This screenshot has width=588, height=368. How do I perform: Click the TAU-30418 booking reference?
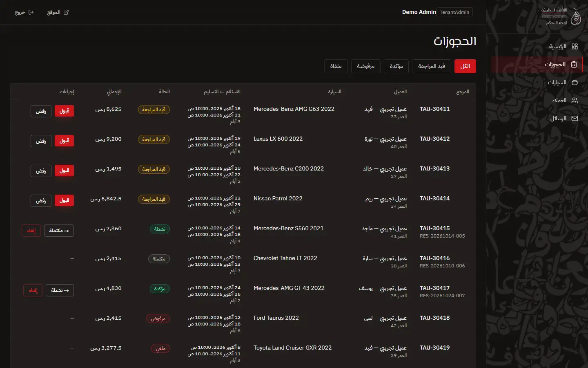pyautogui.click(x=434, y=318)
